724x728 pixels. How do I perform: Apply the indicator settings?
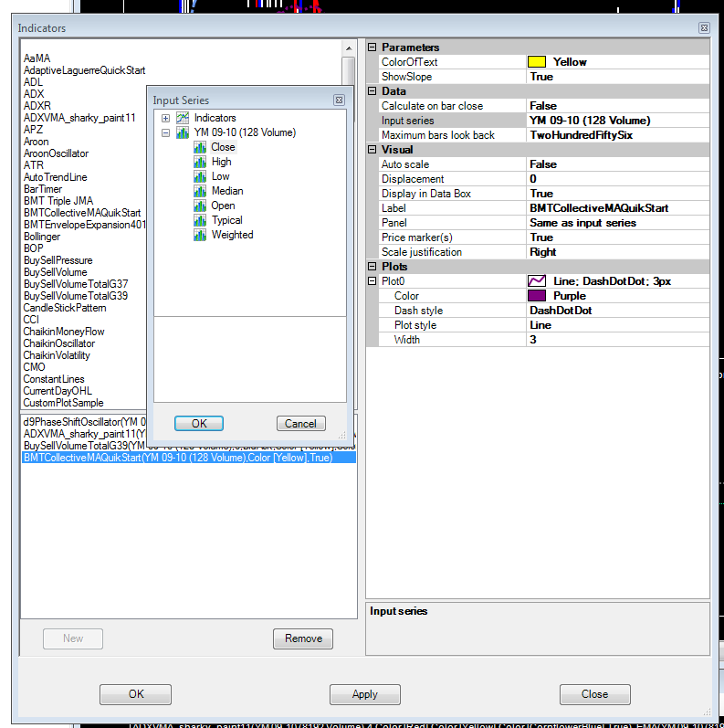point(365,694)
